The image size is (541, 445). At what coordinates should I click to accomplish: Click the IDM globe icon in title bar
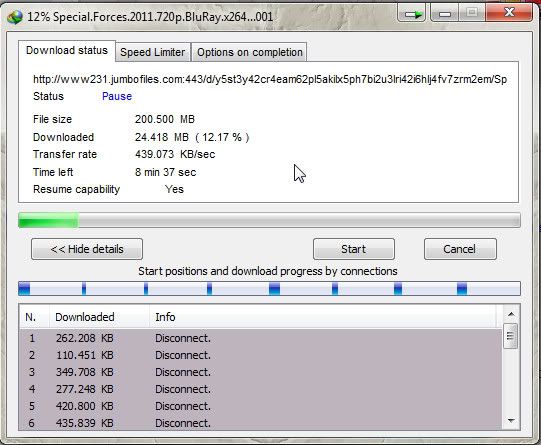tap(14, 16)
